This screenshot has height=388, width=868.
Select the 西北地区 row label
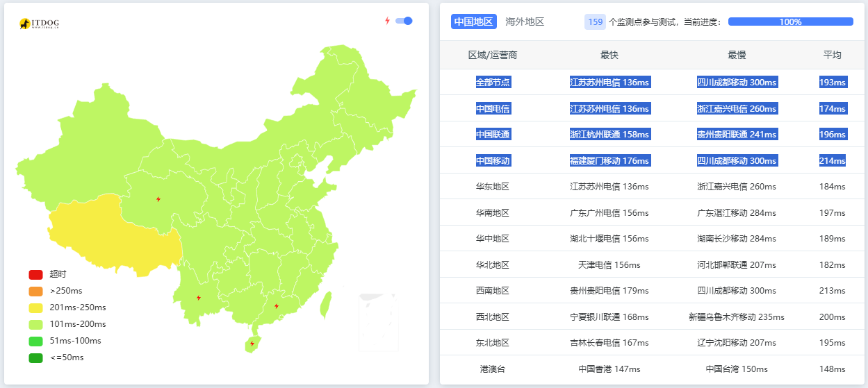(x=493, y=317)
